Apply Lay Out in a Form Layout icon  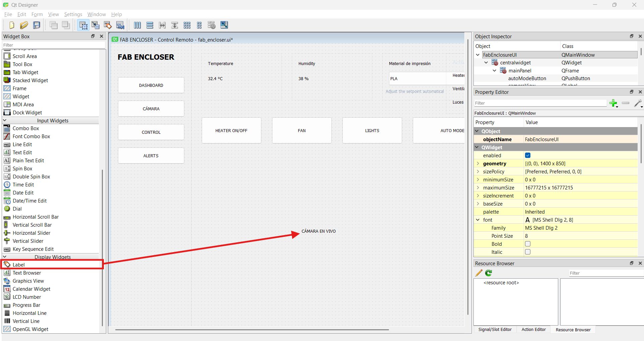point(199,25)
